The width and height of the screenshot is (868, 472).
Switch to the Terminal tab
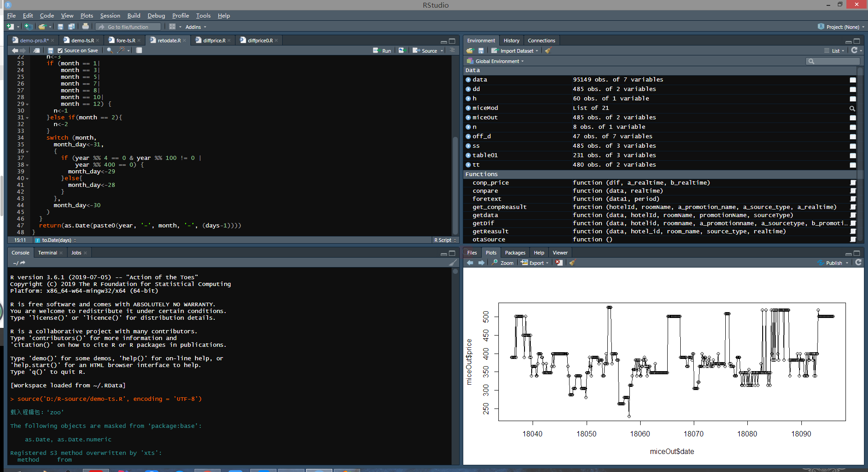(47, 253)
